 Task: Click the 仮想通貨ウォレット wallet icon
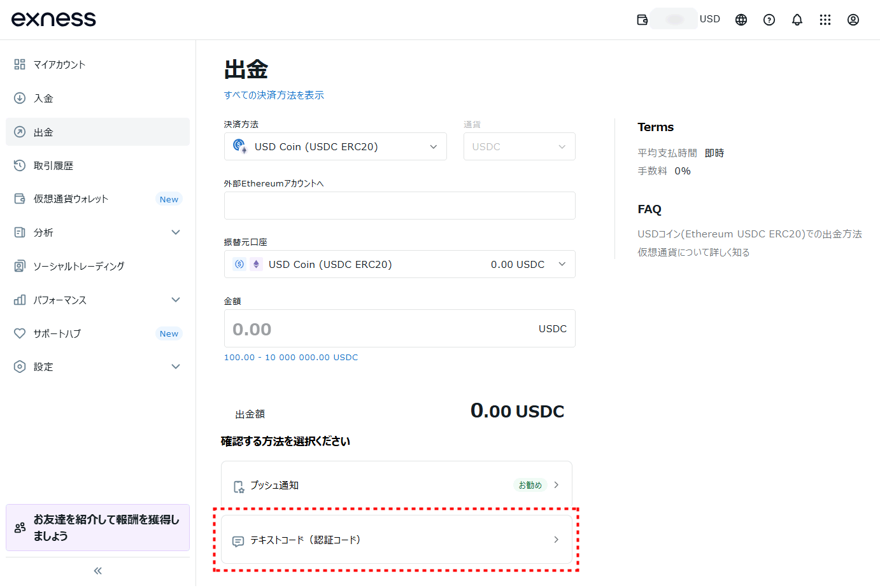tap(20, 199)
